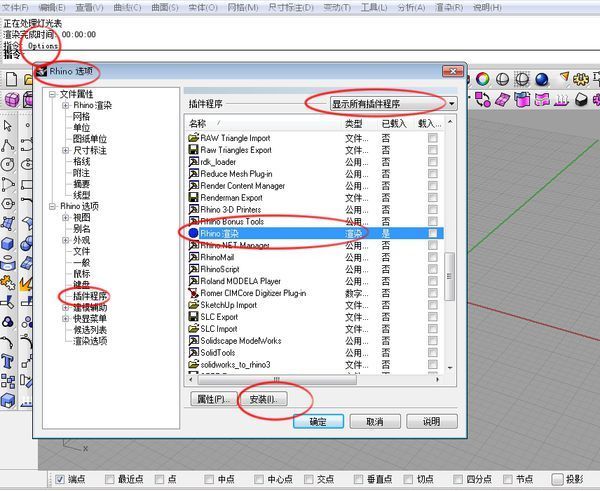
Task: Click the array/group squares icon in left toolbar
Action: click(x=8, y=381)
